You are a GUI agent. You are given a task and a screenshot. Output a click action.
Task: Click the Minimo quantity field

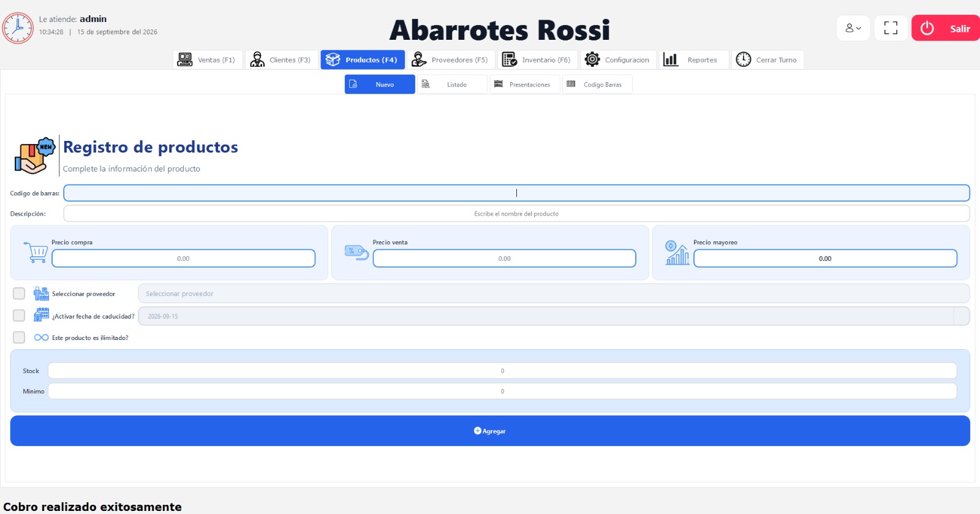502,391
